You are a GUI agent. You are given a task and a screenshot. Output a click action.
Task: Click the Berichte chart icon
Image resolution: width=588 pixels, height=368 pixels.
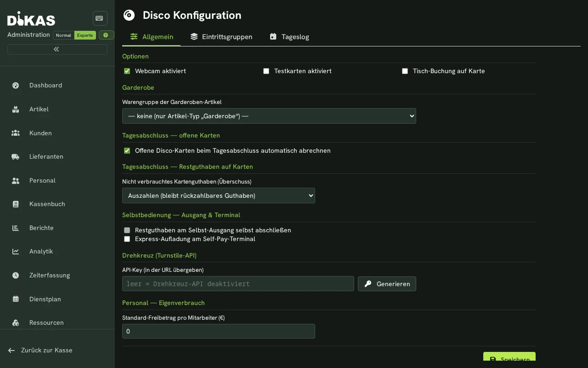(x=16, y=228)
